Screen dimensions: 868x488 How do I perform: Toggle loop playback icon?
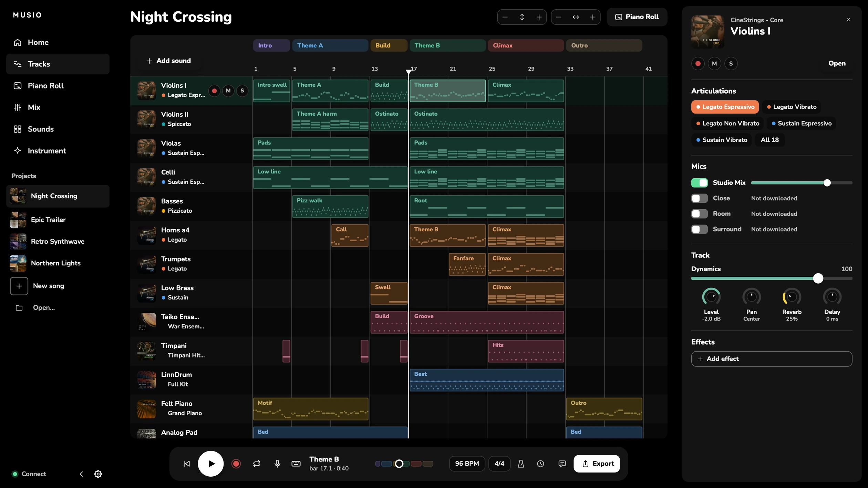click(257, 464)
